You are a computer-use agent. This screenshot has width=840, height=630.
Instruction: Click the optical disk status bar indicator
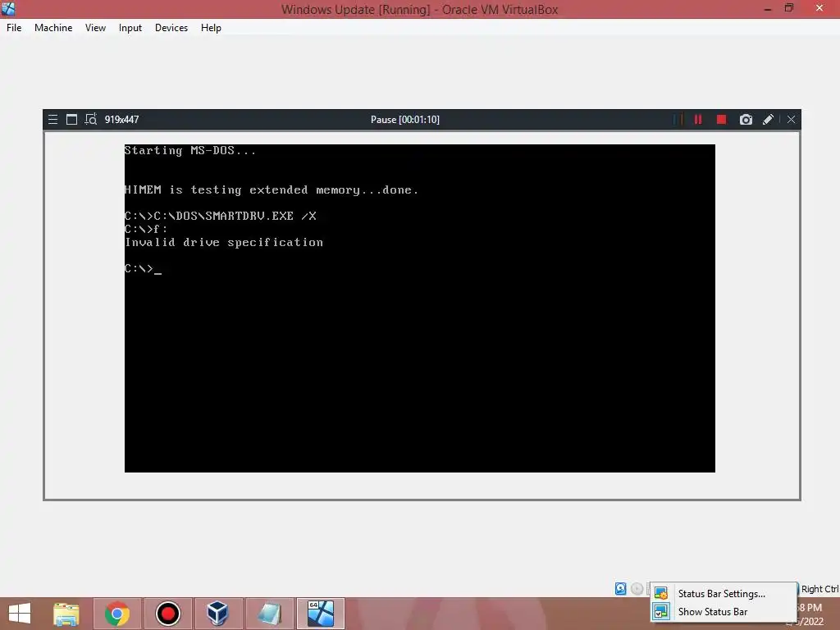tap(637, 589)
